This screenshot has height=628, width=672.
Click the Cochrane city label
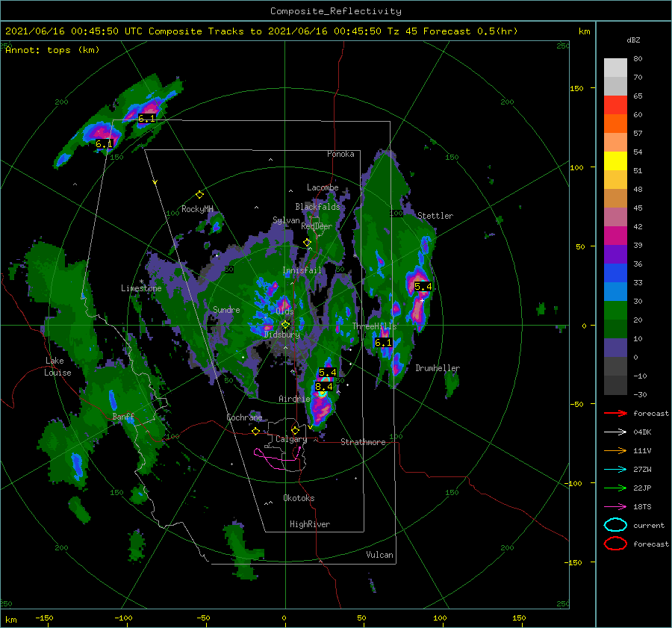pos(244,417)
